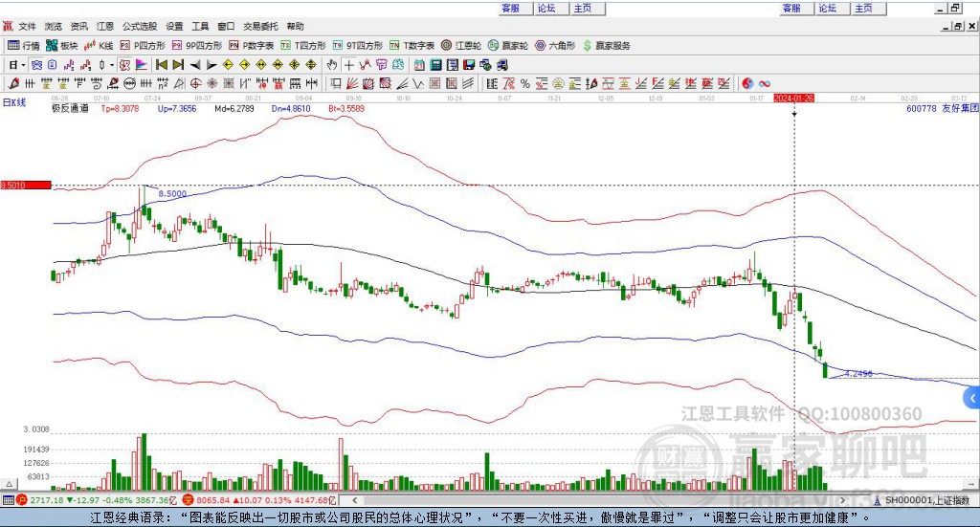The height and width of the screenshot is (527, 980).
Task: Open the 交易委托 menu
Action: (260, 26)
